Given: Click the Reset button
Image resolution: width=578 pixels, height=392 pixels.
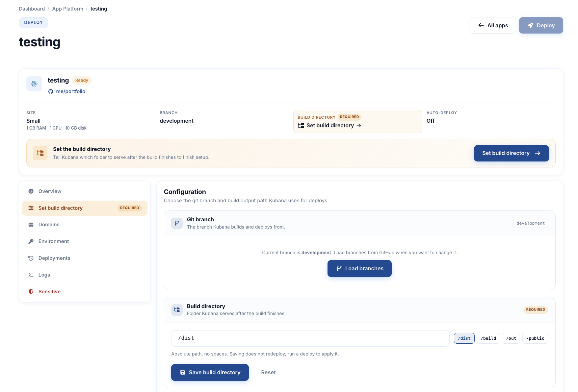Looking at the screenshot, I should pyautogui.click(x=268, y=372).
